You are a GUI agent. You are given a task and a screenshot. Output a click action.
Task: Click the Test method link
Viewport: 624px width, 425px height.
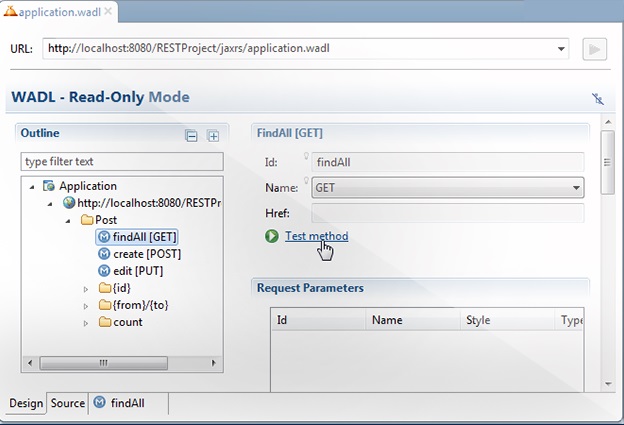coord(316,237)
